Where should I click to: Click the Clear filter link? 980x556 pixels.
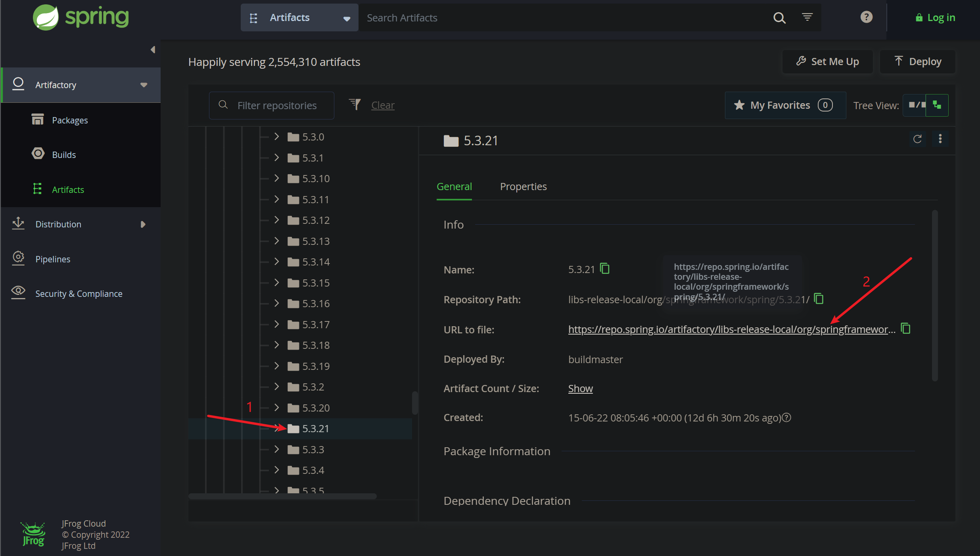(383, 105)
